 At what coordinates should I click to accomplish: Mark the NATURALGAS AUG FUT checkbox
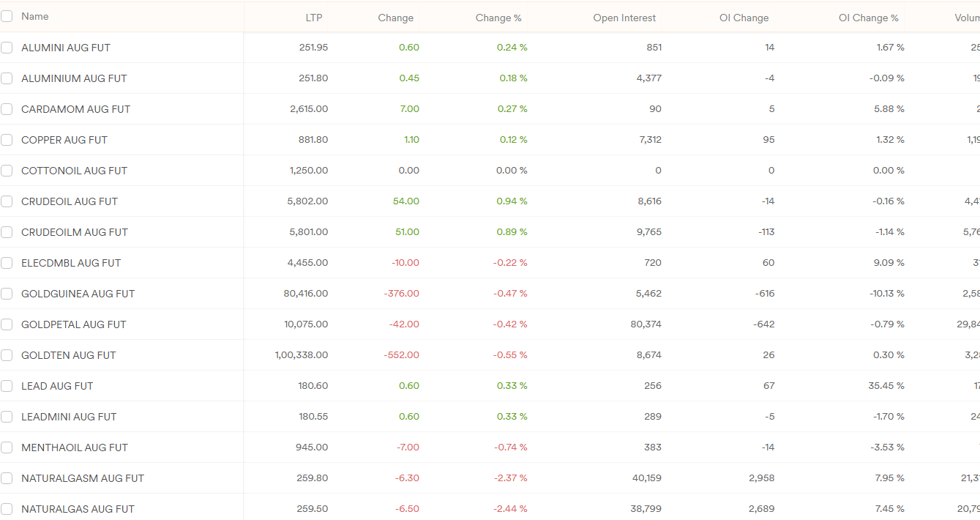tap(7, 509)
